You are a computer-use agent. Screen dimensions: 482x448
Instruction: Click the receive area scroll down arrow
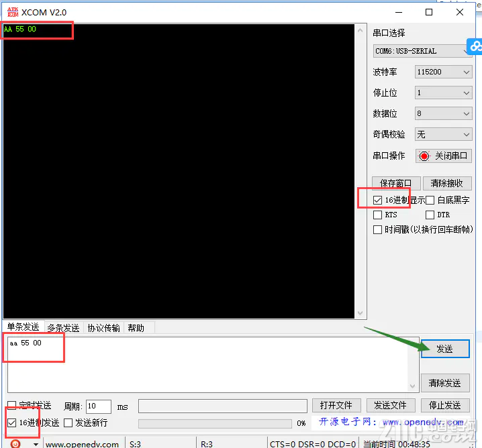[360, 313]
